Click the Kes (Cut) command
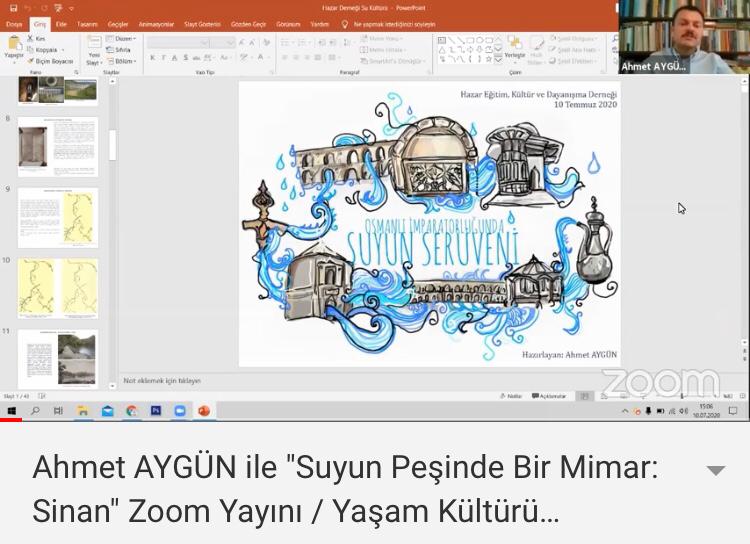The width and height of the screenshot is (750, 544). [40, 39]
